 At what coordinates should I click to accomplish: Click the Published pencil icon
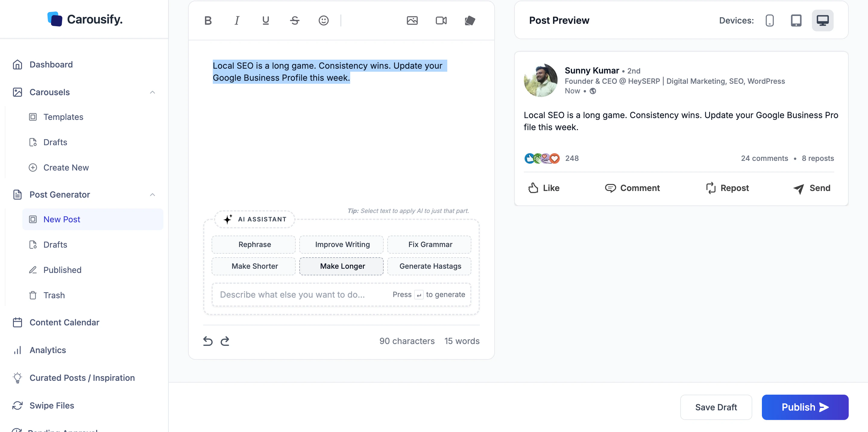[x=33, y=270]
